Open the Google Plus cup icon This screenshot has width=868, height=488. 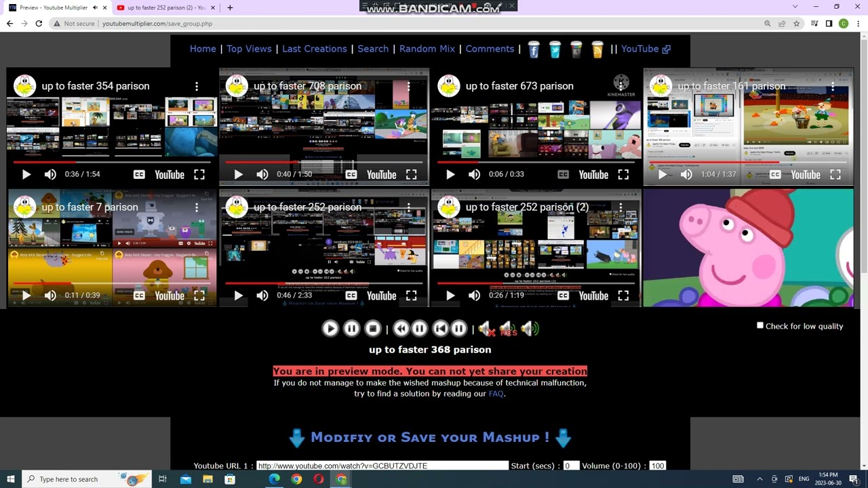pos(576,49)
